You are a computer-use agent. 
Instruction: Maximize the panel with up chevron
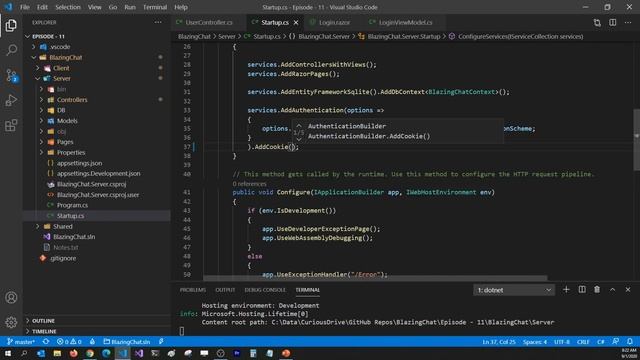point(613,290)
